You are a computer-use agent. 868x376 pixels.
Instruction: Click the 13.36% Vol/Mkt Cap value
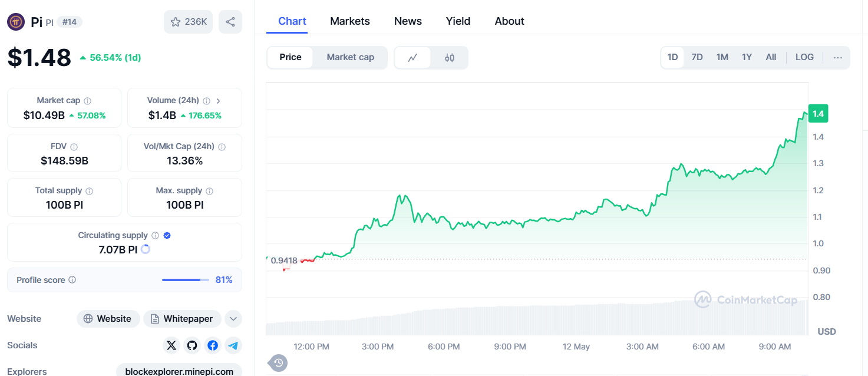184,160
